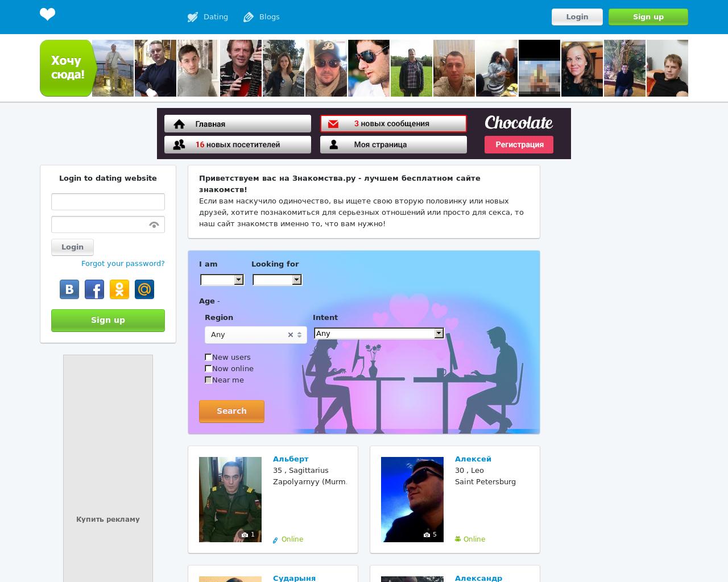
Task: Check the Now online checkbox
Action: 208,368
